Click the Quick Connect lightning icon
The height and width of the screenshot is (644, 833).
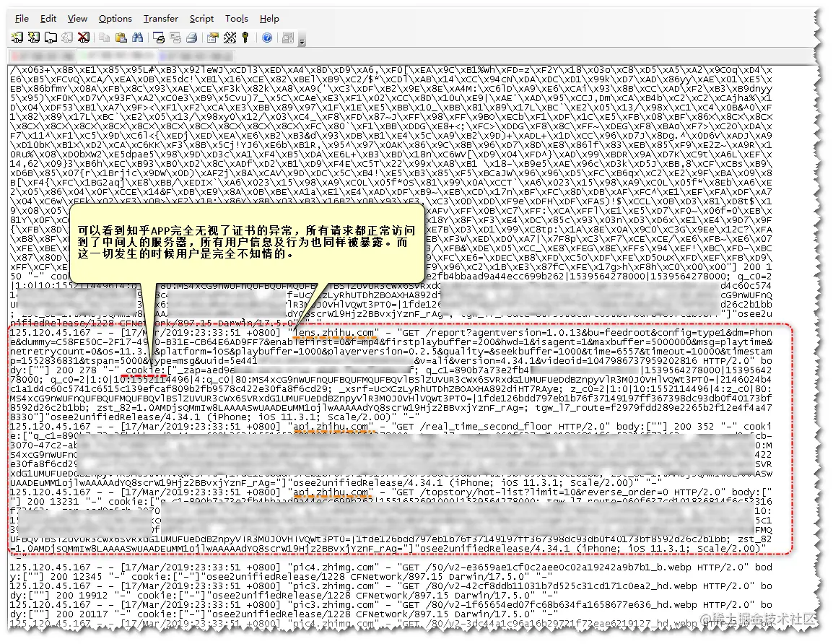pyautogui.click(x=34, y=38)
